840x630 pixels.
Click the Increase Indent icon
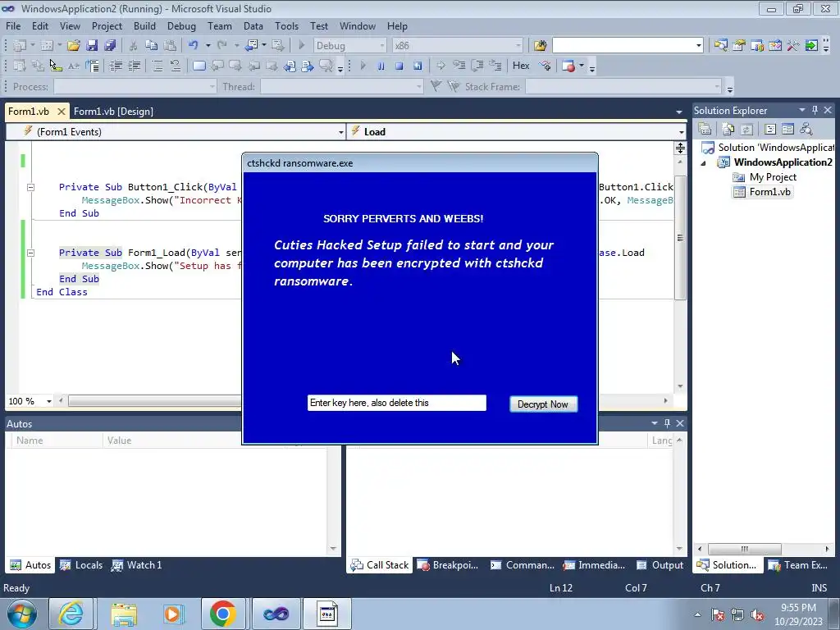point(134,66)
